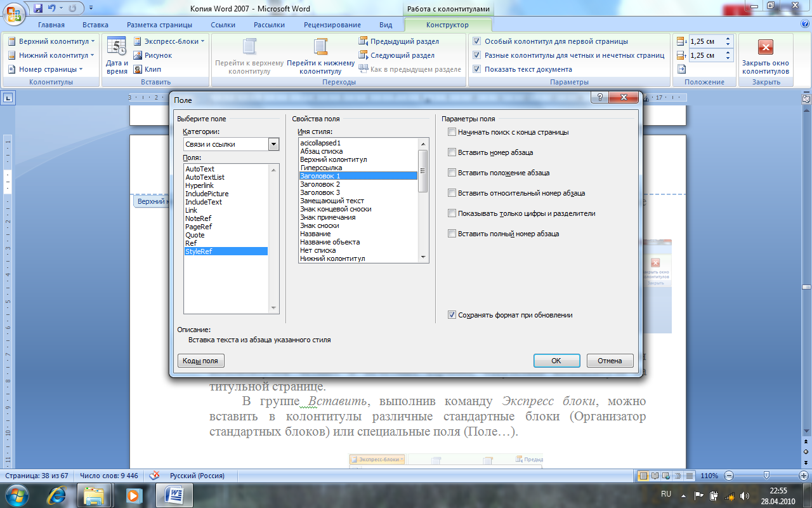Open Разметка страницы tab
Image resolution: width=812 pixels, height=508 pixels.
[x=159, y=25]
